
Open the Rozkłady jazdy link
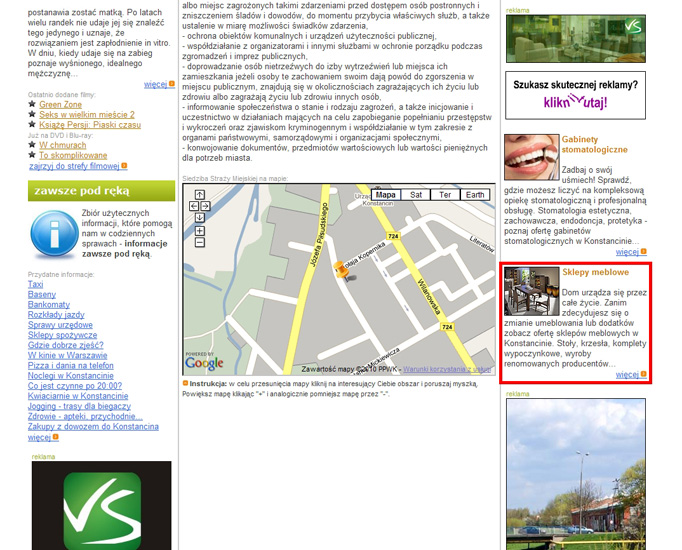[56, 315]
